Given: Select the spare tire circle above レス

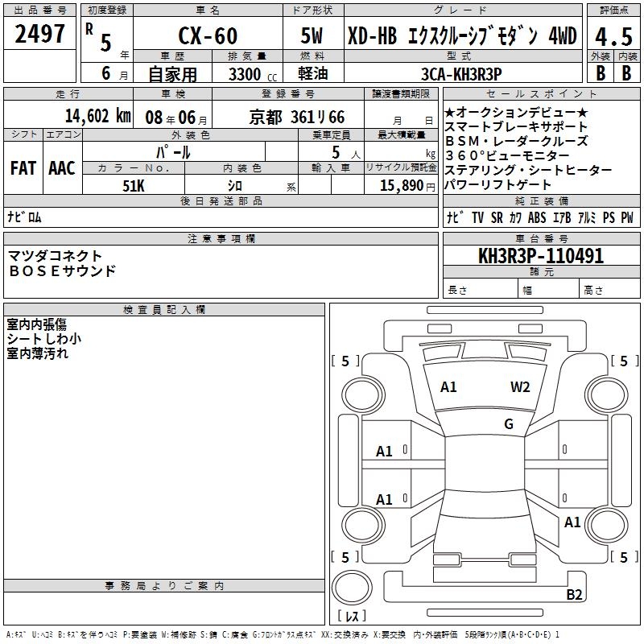Looking at the screenshot, I should click(352, 587).
